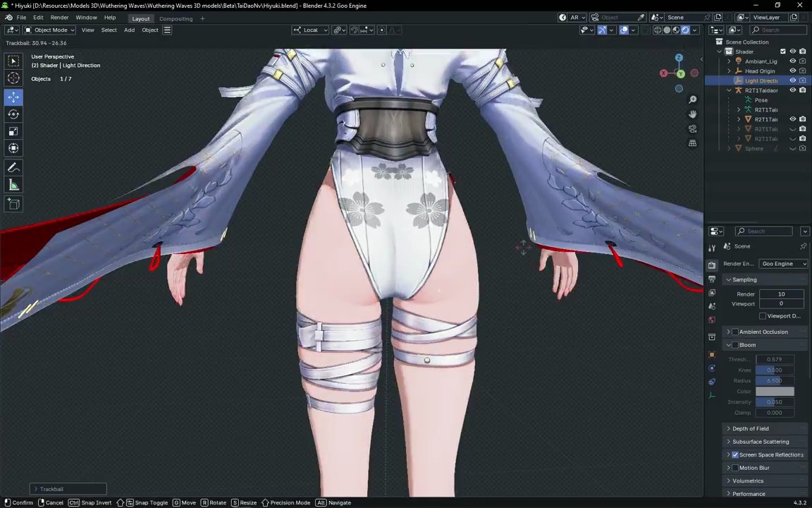Select the Select Box tool
Screen dimensions: 812x508
13,61
